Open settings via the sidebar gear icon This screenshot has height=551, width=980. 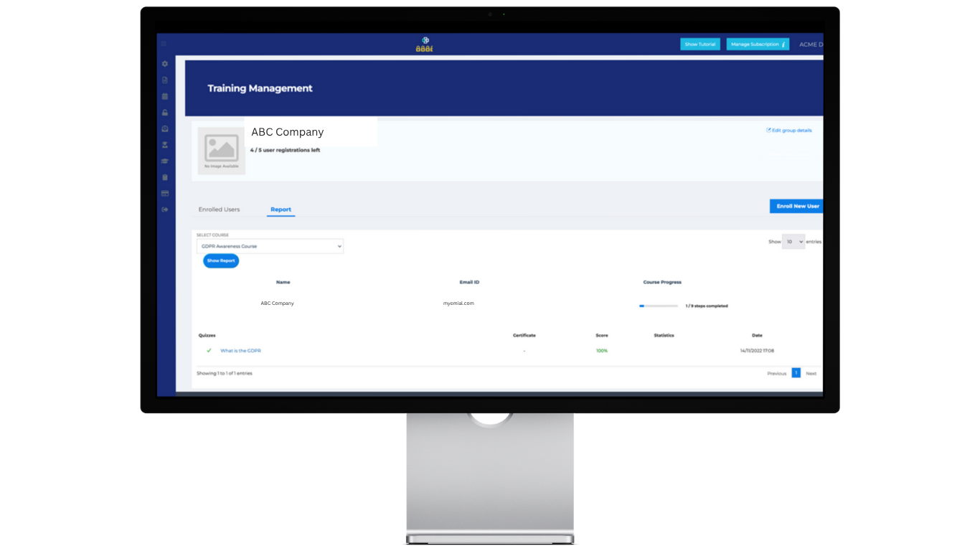[x=164, y=63]
